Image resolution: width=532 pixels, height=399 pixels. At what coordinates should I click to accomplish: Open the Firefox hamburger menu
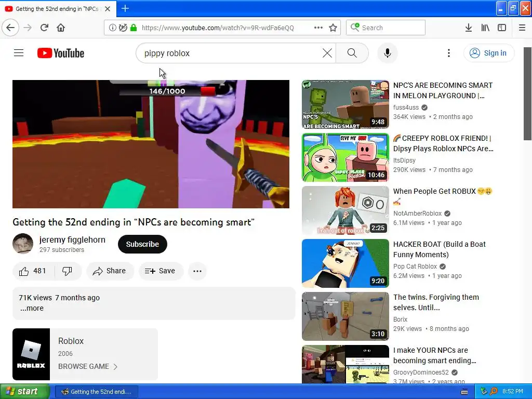click(x=522, y=28)
